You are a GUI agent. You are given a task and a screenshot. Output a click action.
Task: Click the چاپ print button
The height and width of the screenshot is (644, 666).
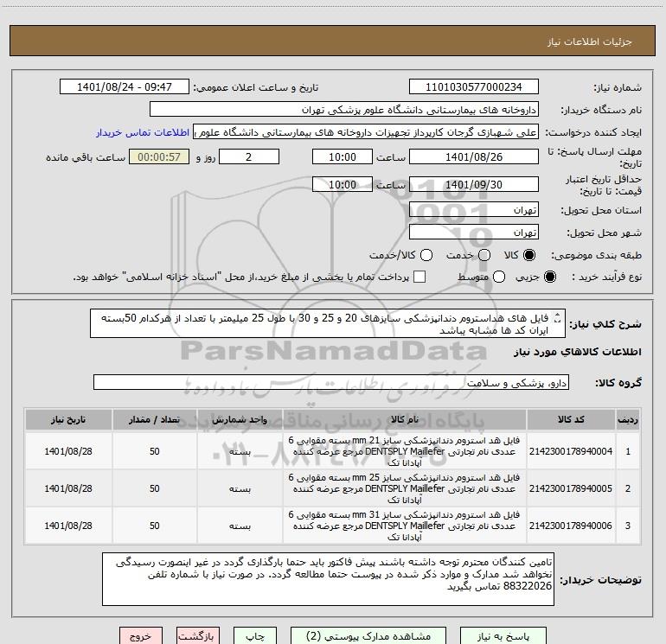pyautogui.click(x=255, y=636)
